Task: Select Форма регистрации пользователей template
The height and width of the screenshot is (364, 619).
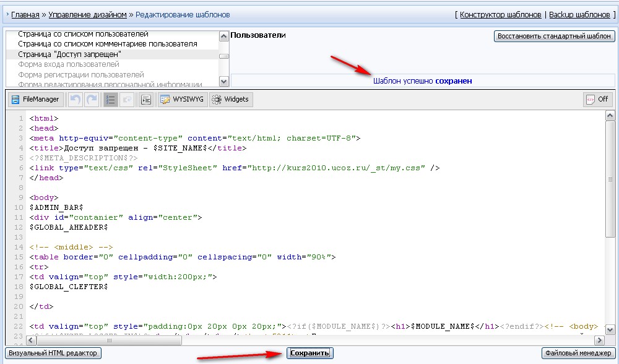Action: pos(81,75)
